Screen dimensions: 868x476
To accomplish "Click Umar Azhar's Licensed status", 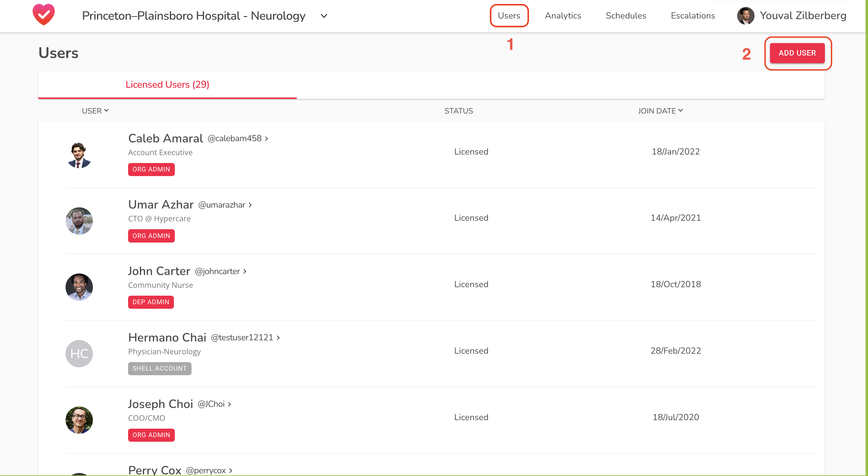I will coord(471,218).
